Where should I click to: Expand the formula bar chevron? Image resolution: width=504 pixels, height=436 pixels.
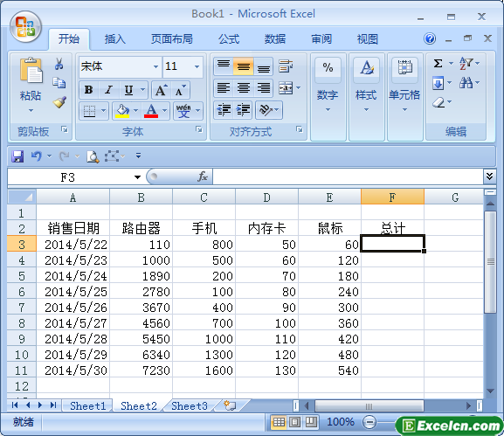489,176
